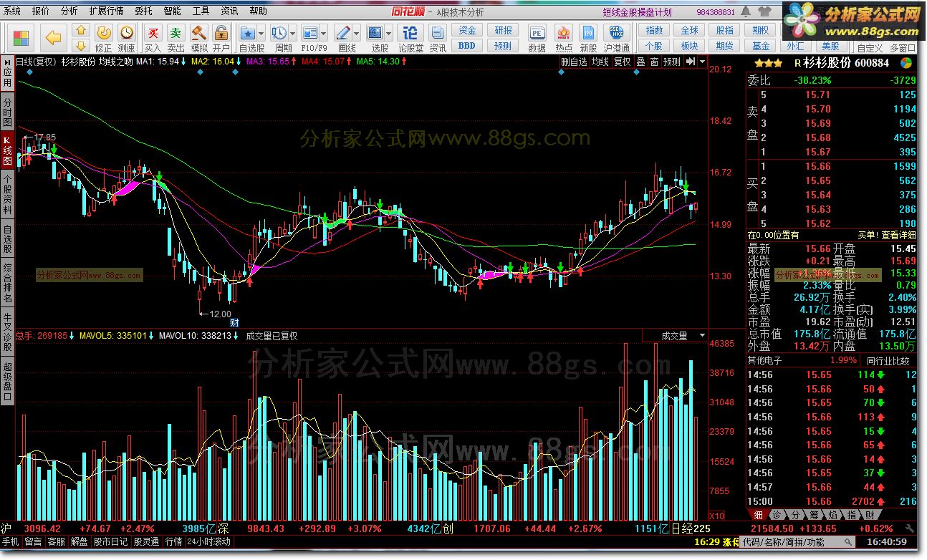The image size is (927, 560).
Task: Click the 指数 index button
Action: [x=654, y=31]
